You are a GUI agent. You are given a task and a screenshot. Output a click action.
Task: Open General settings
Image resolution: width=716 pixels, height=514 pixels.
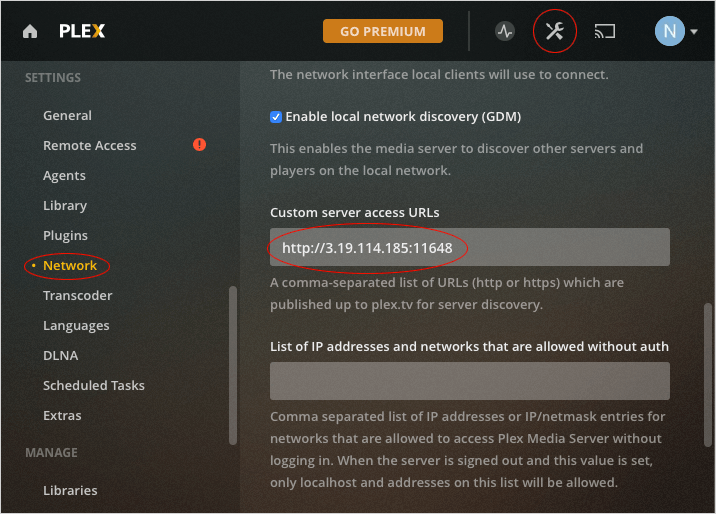[x=68, y=115]
